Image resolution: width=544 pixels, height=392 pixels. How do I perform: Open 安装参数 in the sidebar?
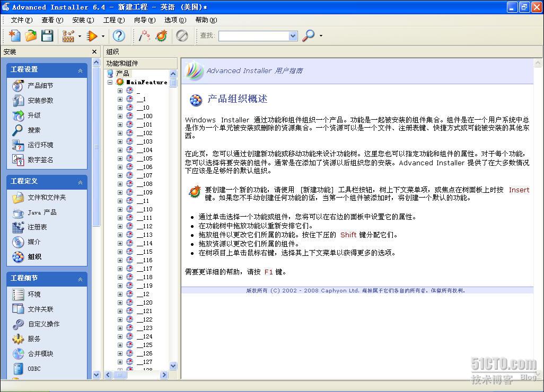[x=40, y=101]
